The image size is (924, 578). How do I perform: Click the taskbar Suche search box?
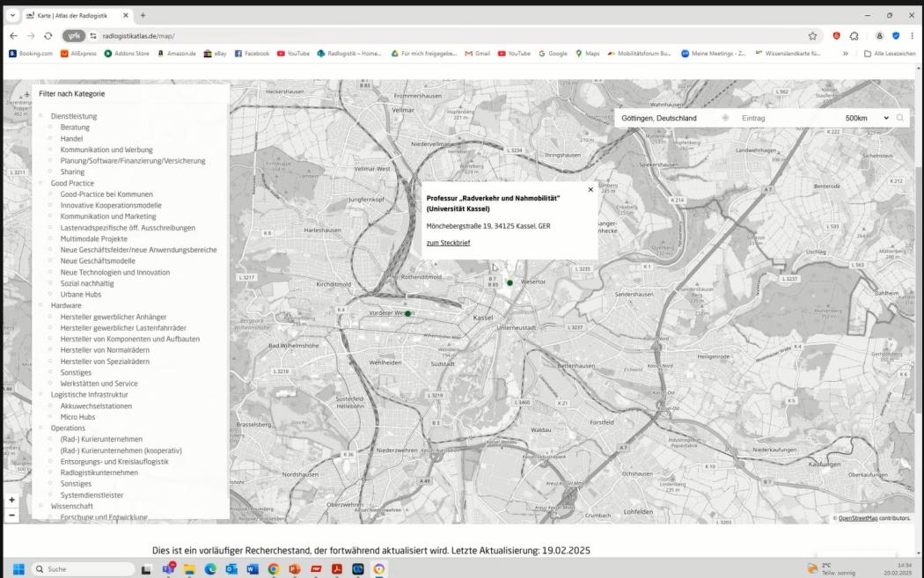tap(83, 569)
